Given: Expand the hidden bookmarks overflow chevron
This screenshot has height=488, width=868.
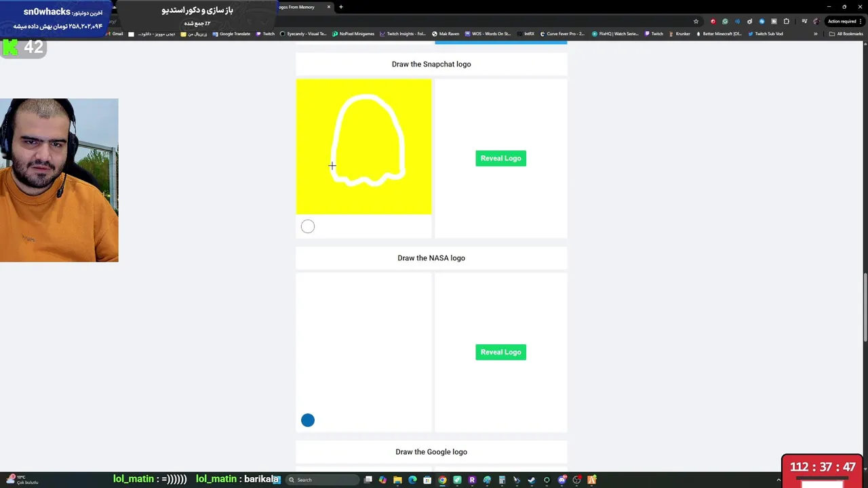Looking at the screenshot, I should [x=816, y=34].
